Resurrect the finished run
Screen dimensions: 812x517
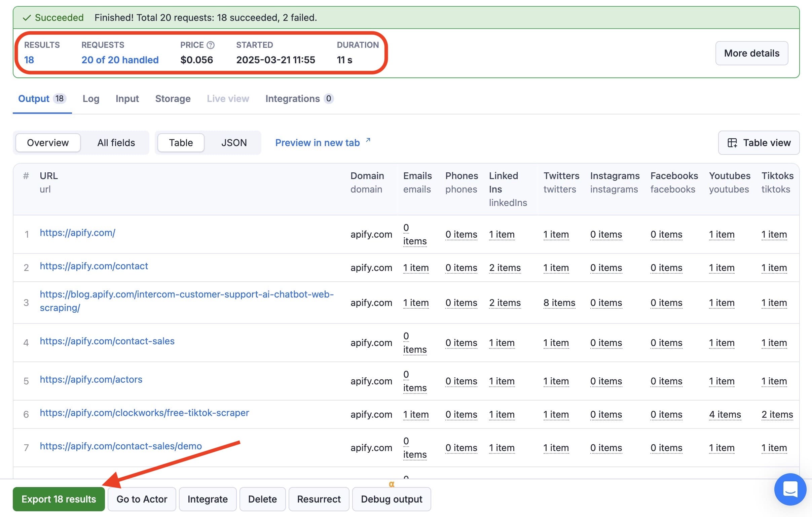click(x=319, y=499)
